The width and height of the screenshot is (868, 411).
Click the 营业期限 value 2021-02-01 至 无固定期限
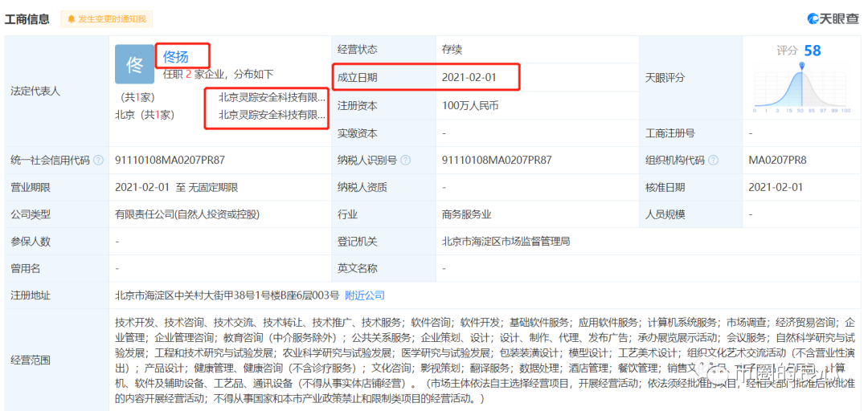click(177, 188)
